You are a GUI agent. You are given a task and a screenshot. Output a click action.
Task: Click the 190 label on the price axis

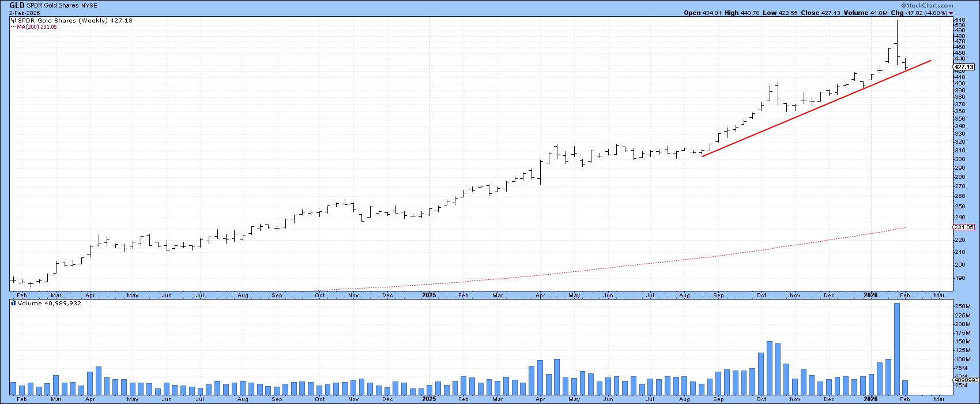click(x=960, y=278)
